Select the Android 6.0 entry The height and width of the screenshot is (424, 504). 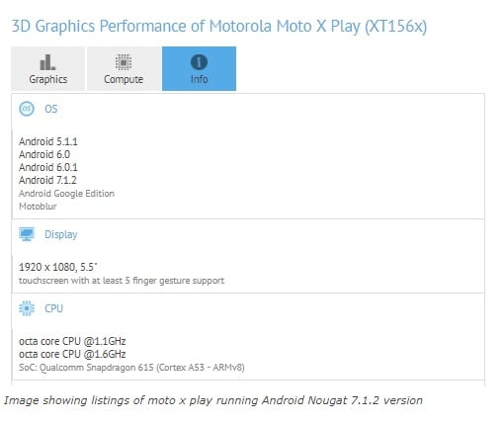click(x=44, y=154)
